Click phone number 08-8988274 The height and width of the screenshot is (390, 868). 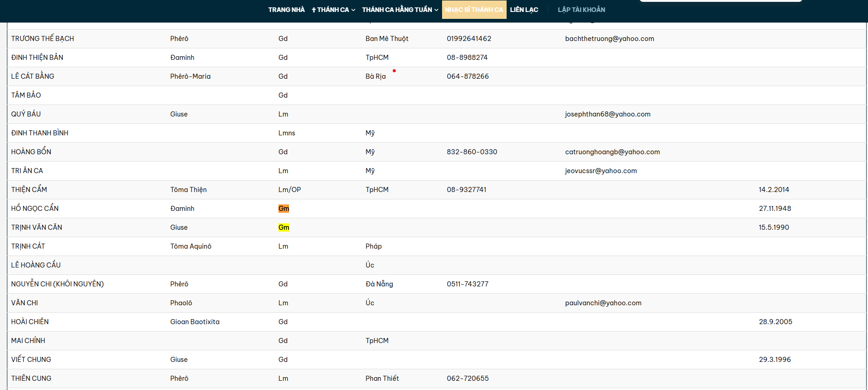[467, 58]
